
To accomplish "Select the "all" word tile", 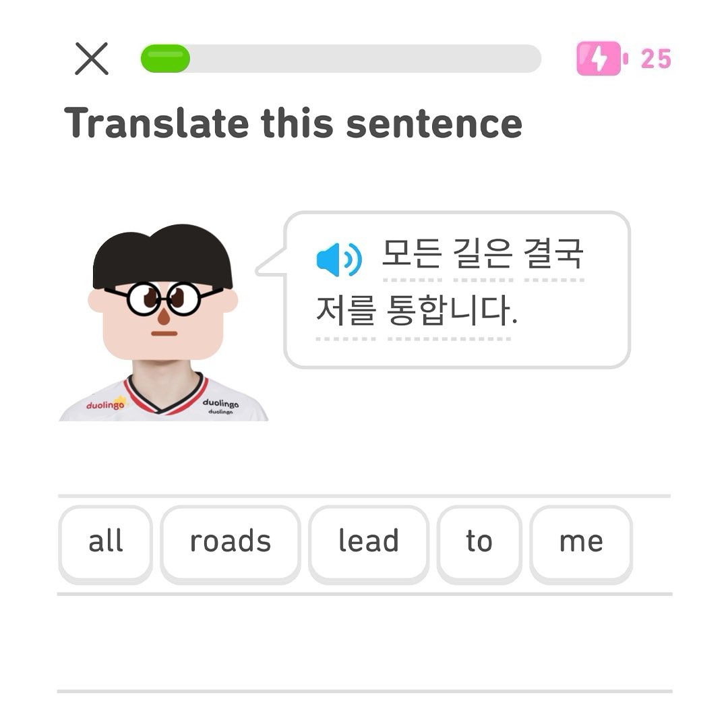I will point(106,541).
